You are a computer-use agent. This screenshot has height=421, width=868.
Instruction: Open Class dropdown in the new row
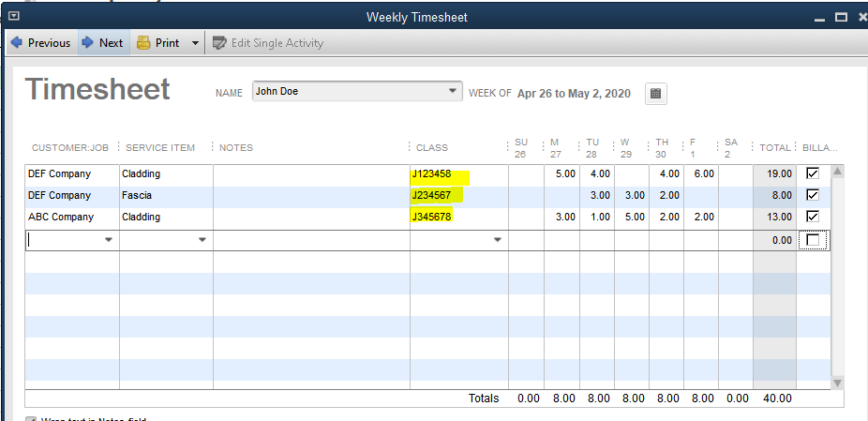(498, 240)
